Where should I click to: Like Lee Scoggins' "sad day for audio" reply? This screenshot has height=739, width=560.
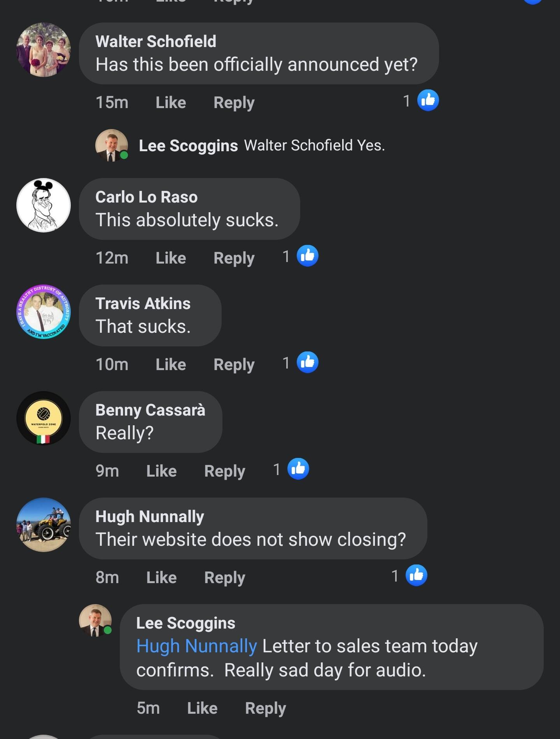(202, 708)
